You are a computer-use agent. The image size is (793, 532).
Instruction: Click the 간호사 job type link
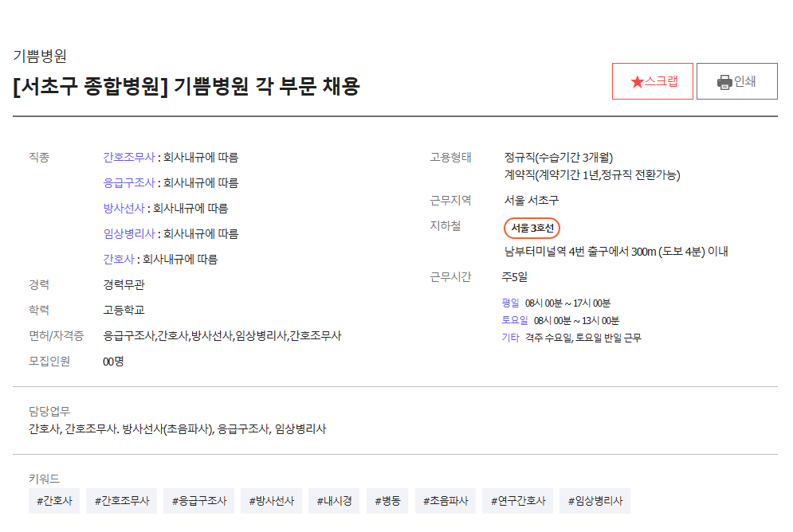pos(119,259)
